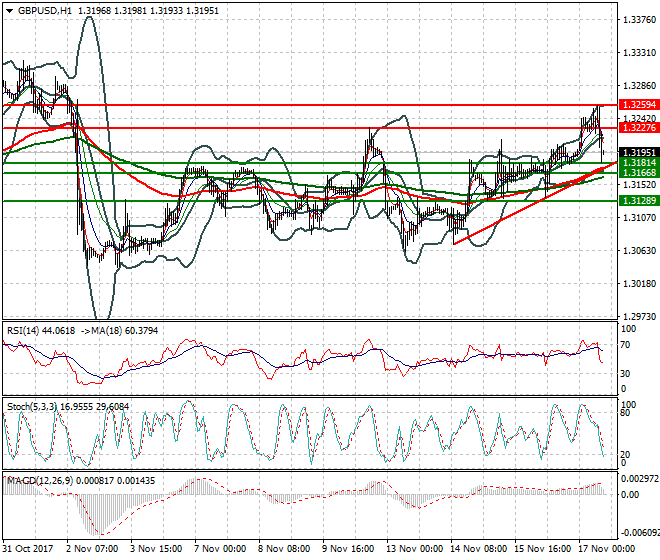The image size is (660, 560).
Task: Click the 1.33310 price scale value
Action: [639, 53]
